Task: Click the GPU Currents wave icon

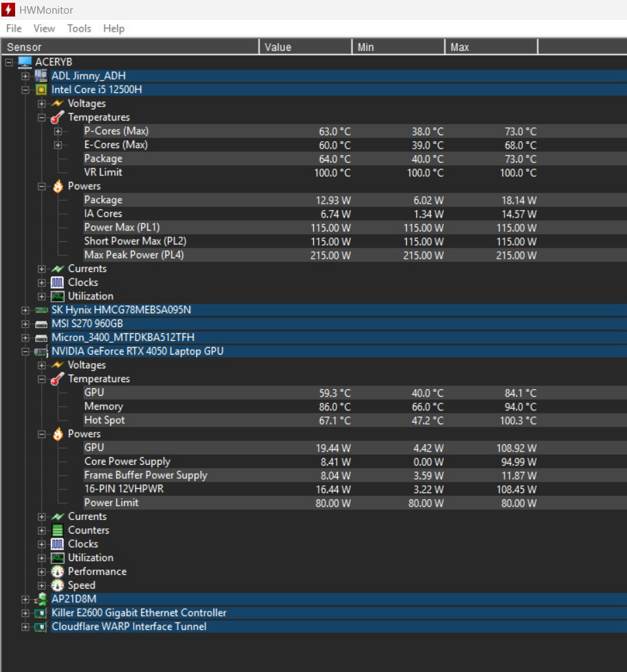Action: tap(57, 516)
